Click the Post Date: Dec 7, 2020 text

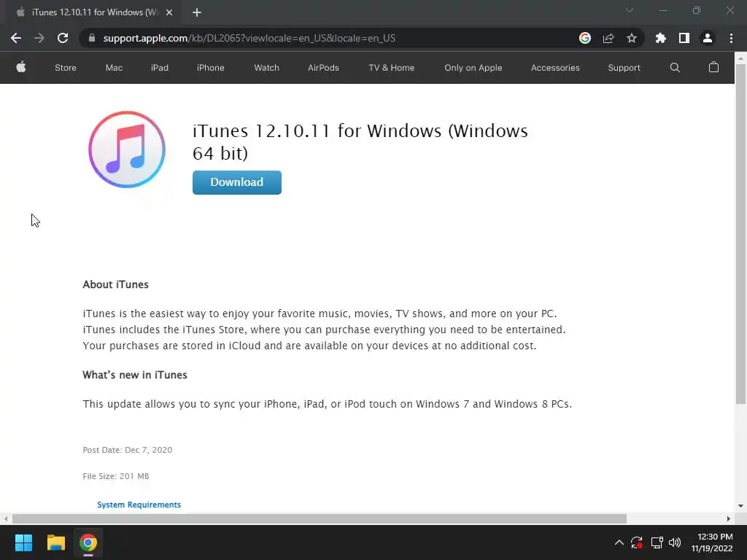(127, 450)
